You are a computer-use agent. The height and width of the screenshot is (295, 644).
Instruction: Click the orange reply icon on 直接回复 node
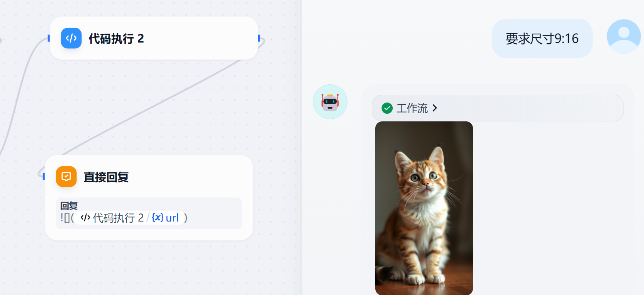[x=66, y=177]
